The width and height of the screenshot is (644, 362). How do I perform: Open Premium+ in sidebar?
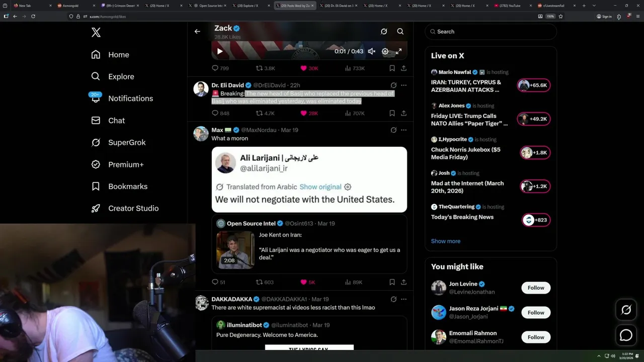click(x=117, y=164)
